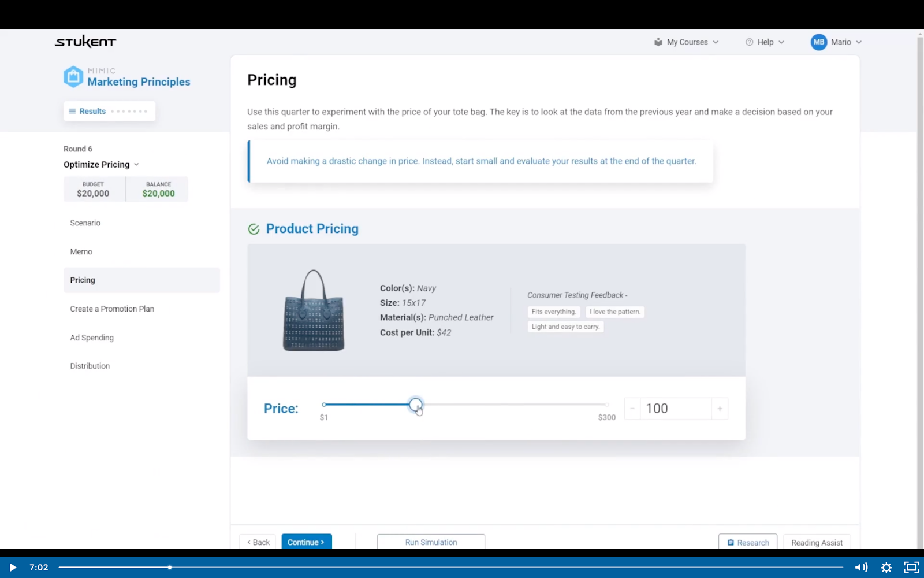924x578 pixels.
Task: Click the My Courses apple icon
Action: [658, 42]
